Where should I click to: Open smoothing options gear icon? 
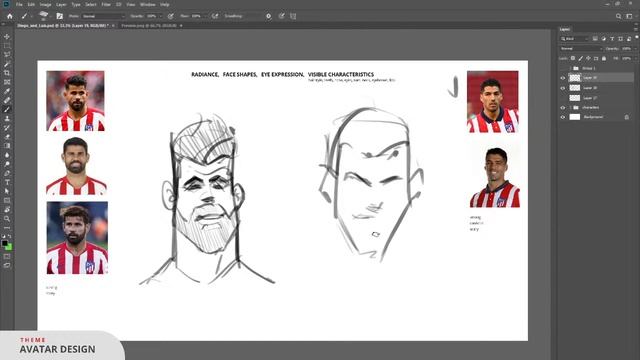pyautogui.click(x=268, y=16)
